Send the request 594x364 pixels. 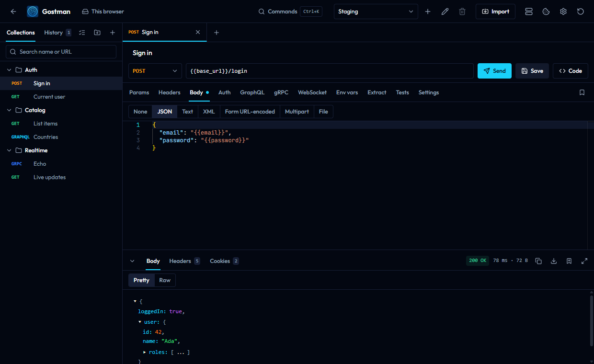point(494,71)
